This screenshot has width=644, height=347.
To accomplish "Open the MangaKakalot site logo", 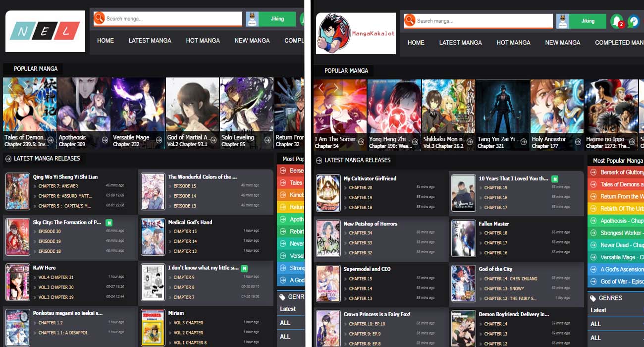I will (356, 33).
